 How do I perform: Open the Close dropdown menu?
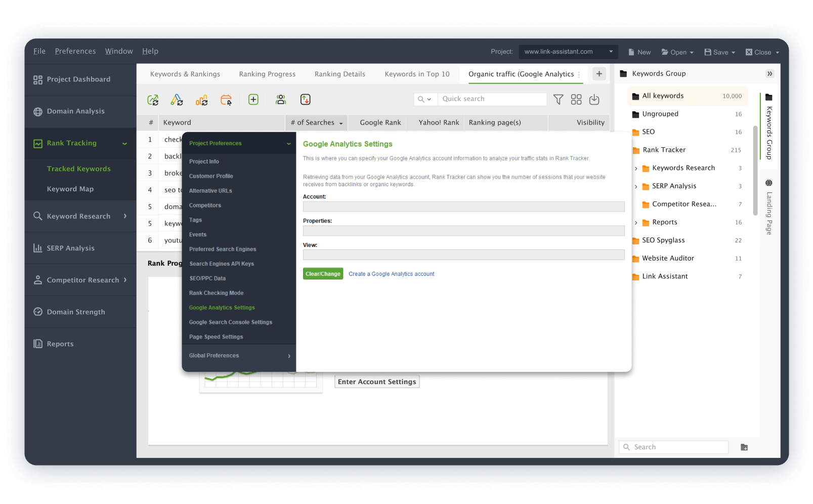click(762, 52)
